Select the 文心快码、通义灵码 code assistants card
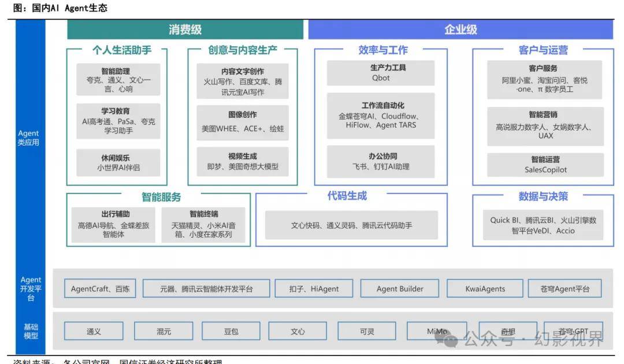The width and height of the screenshot is (624, 364). click(x=351, y=225)
